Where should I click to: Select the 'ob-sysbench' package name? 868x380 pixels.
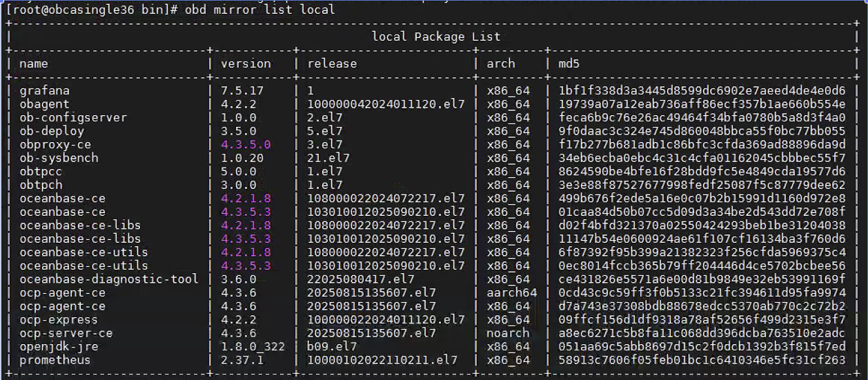(59, 158)
